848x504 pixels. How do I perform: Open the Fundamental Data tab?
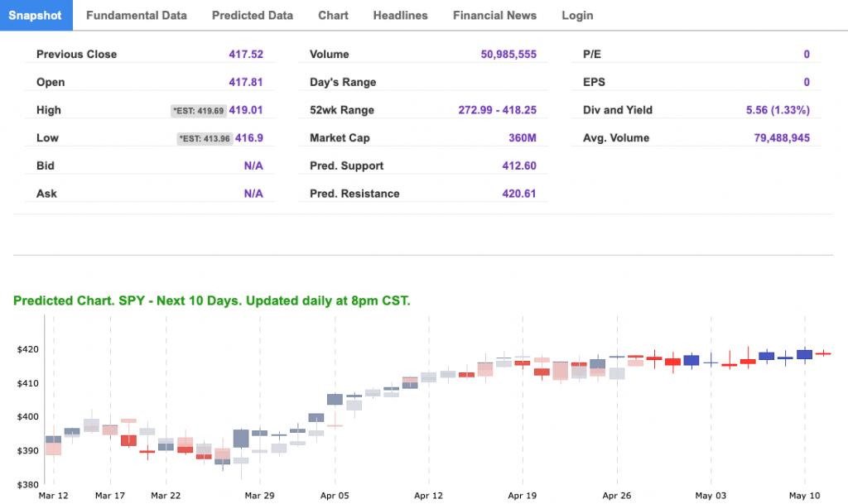(136, 15)
